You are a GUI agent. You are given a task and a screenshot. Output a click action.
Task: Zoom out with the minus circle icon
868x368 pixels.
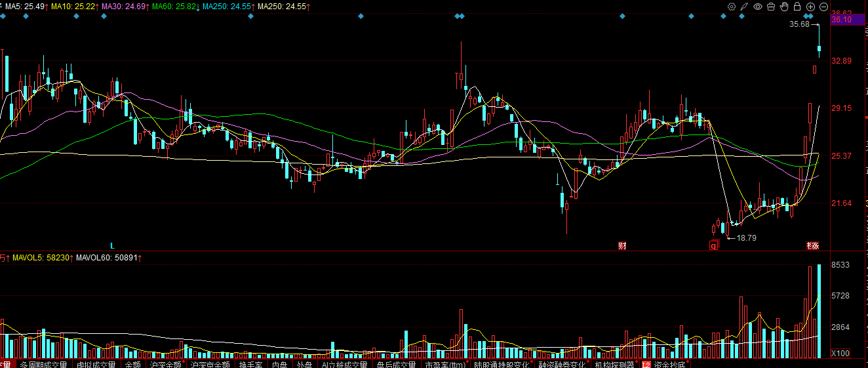click(823, 6)
